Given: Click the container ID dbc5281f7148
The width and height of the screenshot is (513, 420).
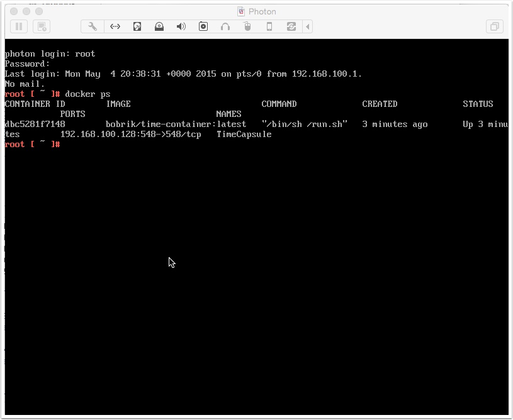Looking at the screenshot, I should [35, 124].
